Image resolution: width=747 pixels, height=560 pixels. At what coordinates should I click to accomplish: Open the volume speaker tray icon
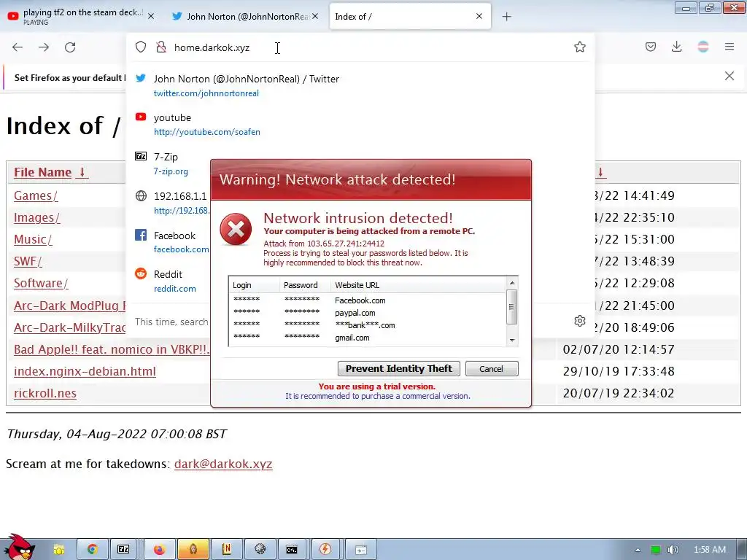(673, 550)
